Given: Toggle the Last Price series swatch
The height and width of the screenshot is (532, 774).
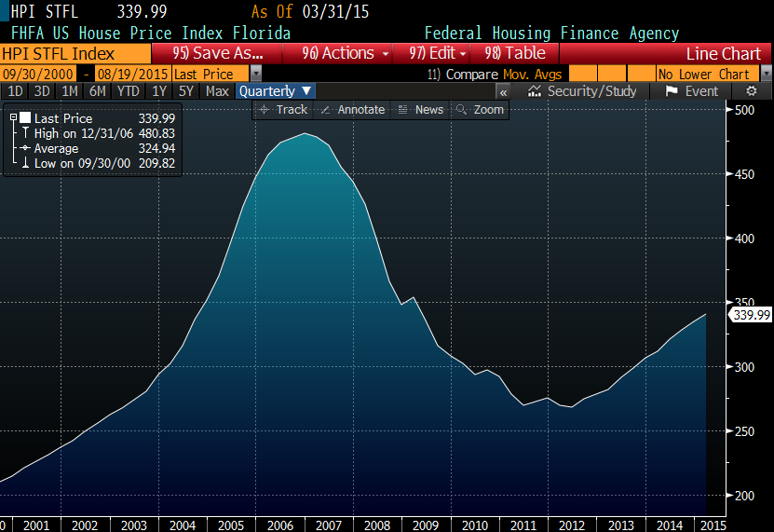Looking at the screenshot, I should pos(25,118).
